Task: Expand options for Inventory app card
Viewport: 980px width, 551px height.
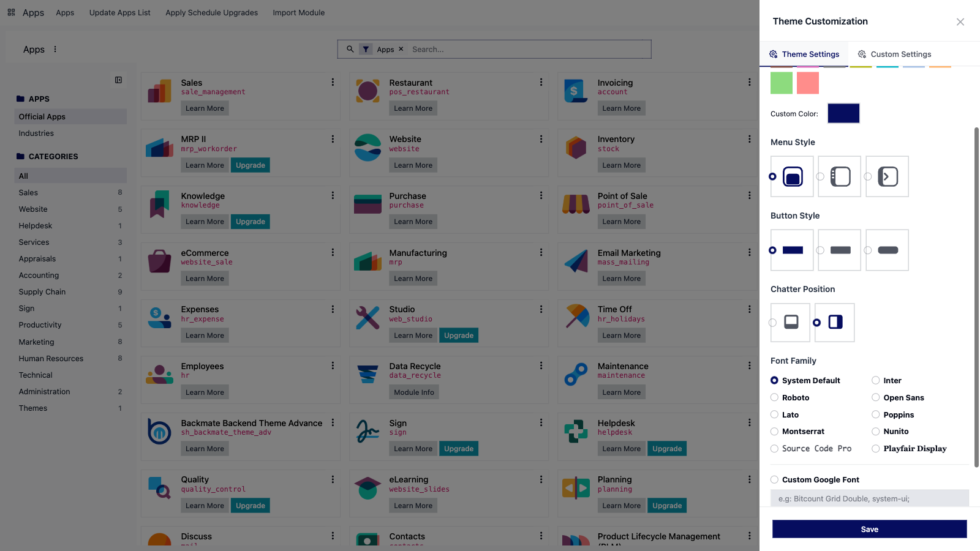Action: (749, 139)
